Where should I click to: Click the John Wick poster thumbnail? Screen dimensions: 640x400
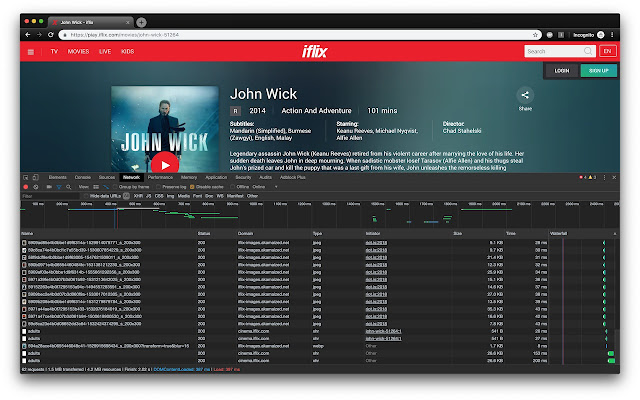165,129
